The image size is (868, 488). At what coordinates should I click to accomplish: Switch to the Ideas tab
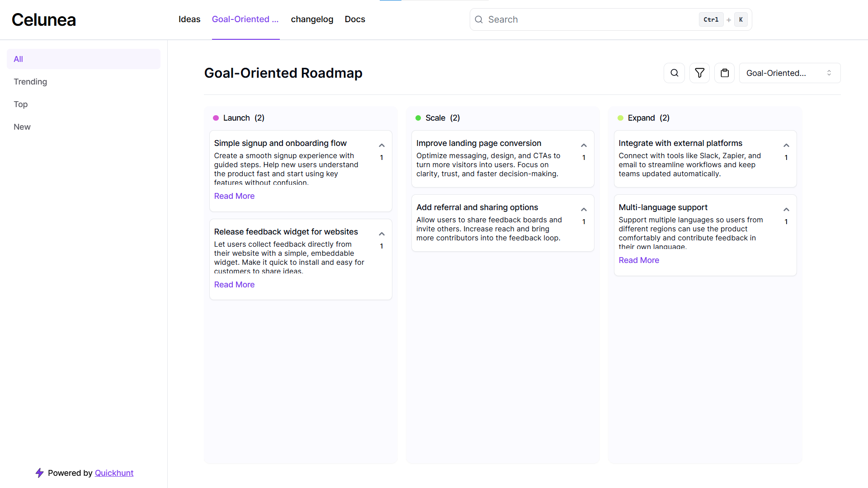(189, 19)
